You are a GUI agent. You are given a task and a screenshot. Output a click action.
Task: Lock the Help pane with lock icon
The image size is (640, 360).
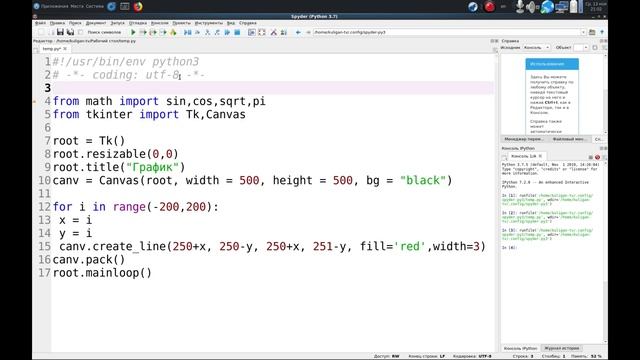(595, 48)
